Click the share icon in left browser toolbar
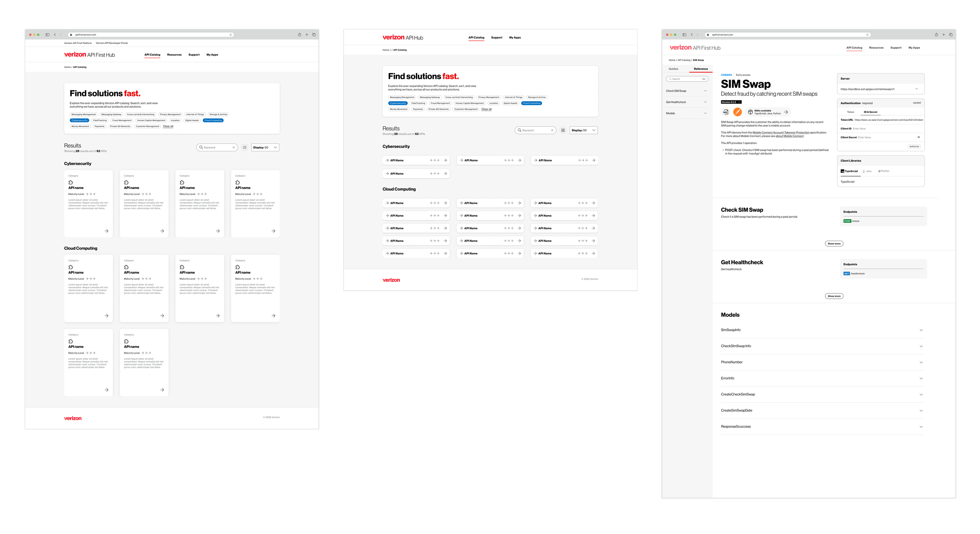 tap(299, 35)
